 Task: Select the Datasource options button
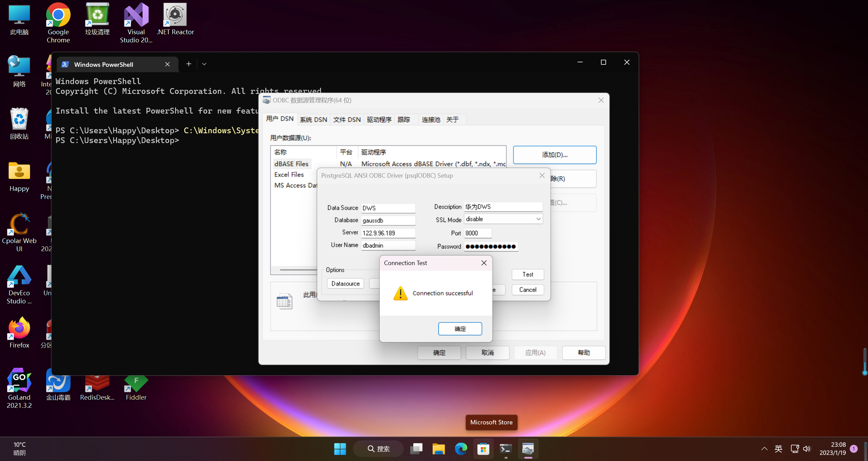[345, 283]
